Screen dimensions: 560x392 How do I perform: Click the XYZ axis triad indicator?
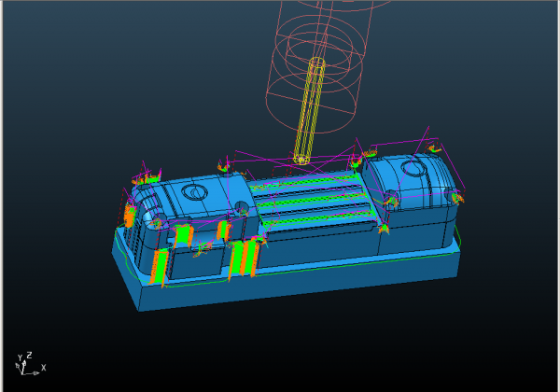click(30, 364)
